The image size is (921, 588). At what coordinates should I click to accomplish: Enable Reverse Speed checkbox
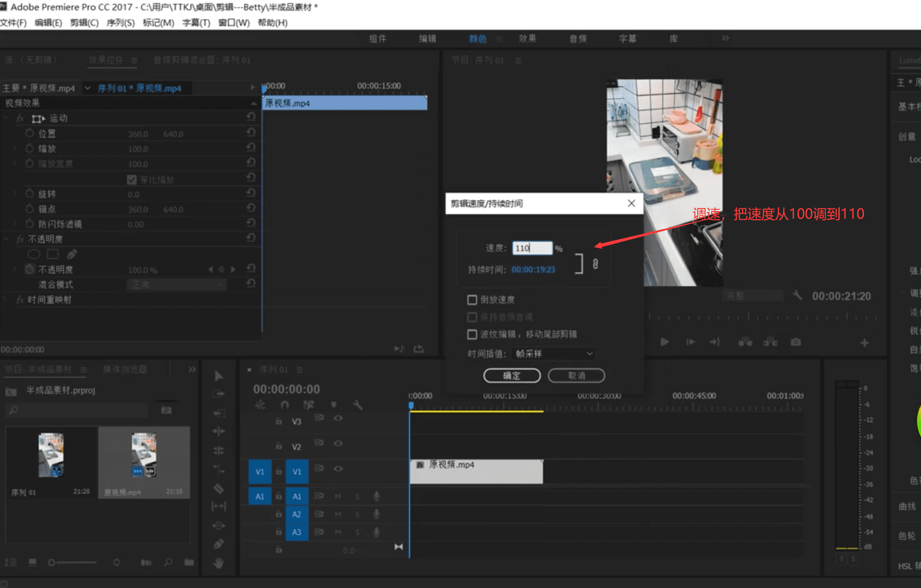[472, 300]
